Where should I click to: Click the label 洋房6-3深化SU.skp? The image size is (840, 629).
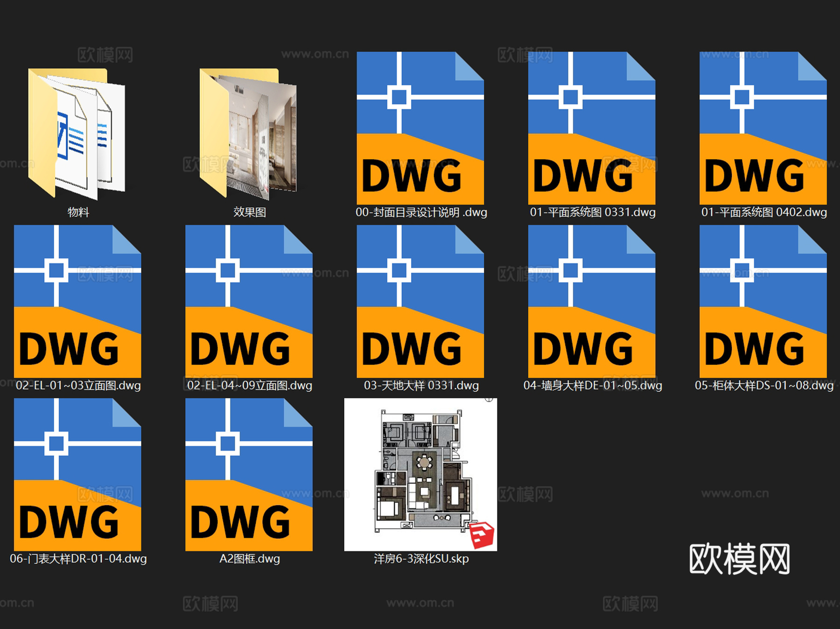(421, 559)
